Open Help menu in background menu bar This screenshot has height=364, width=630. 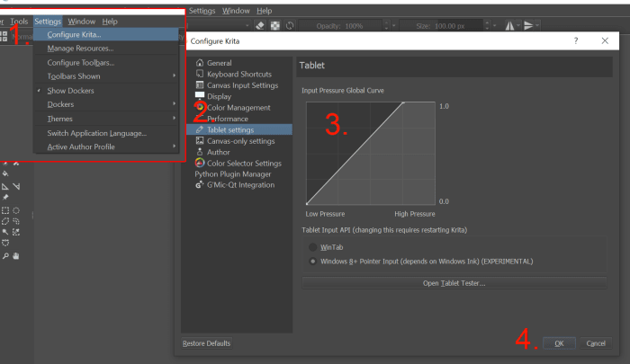point(265,11)
